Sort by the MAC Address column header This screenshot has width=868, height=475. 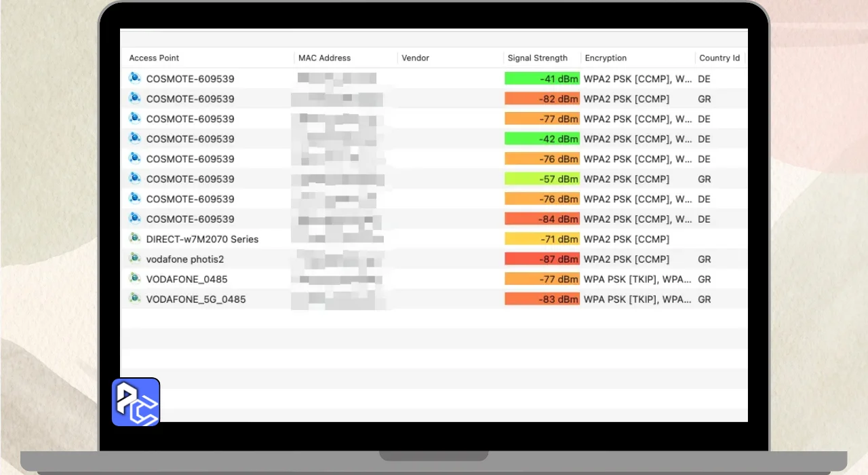(x=324, y=58)
